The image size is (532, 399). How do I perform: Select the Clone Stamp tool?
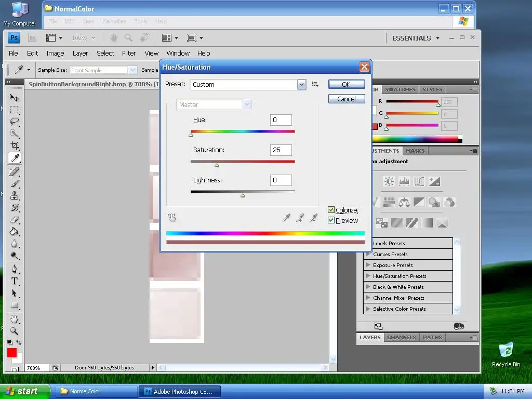click(x=14, y=196)
